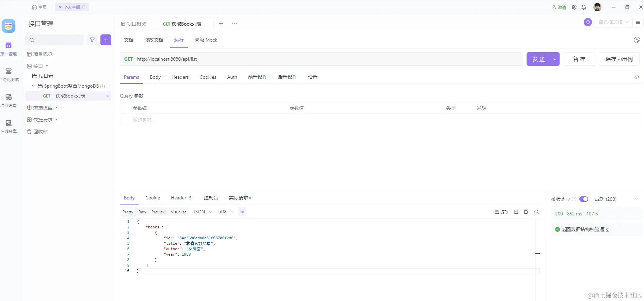Go to the 主页 home tab
644x301 pixels.
(x=39, y=7)
